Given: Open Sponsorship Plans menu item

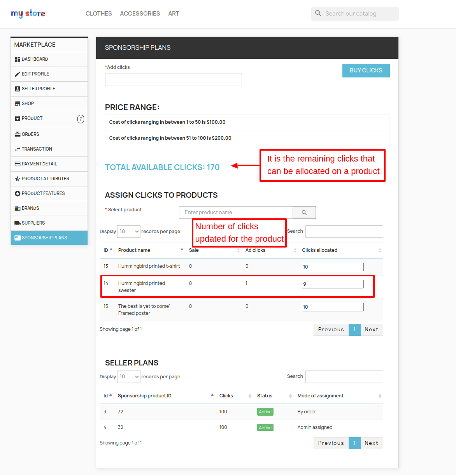Looking at the screenshot, I should (x=49, y=238).
